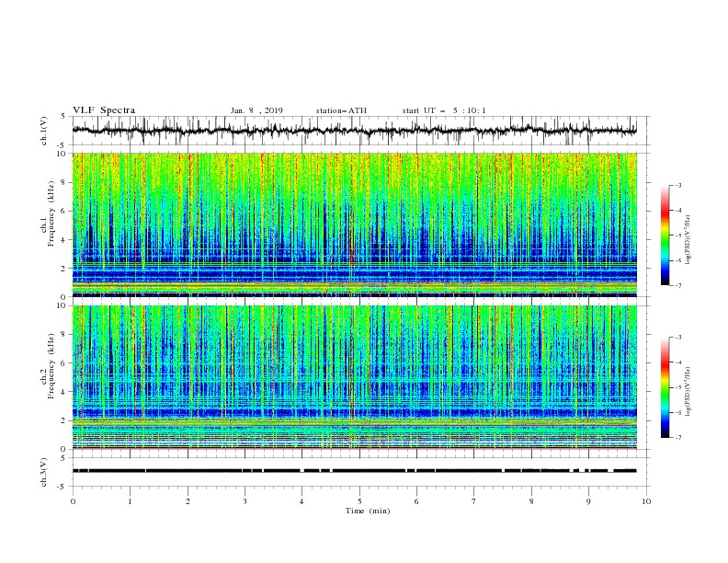
Task: Click the ch.2 PSD color scale bar
Action: [x=665, y=387]
